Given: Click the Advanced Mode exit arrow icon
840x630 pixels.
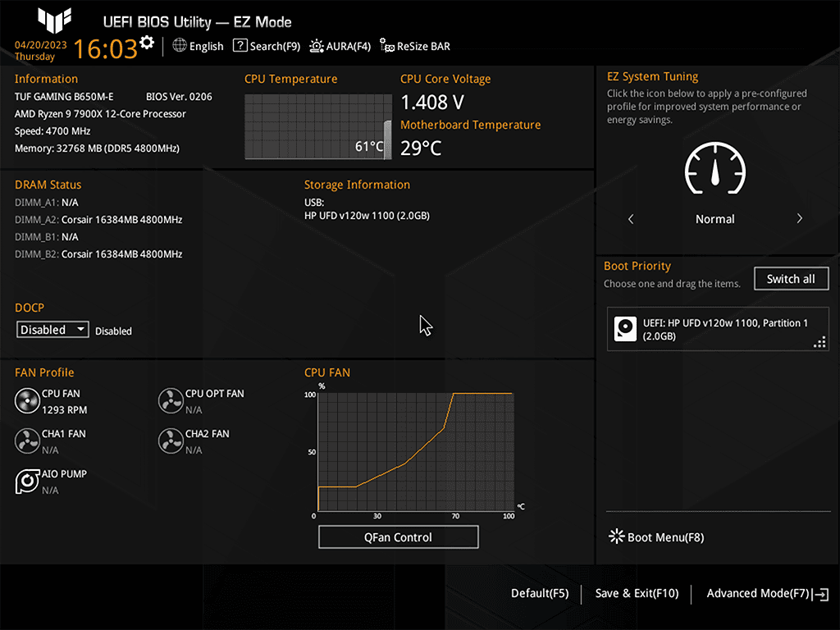Looking at the screenshot, I should [820, 594].
